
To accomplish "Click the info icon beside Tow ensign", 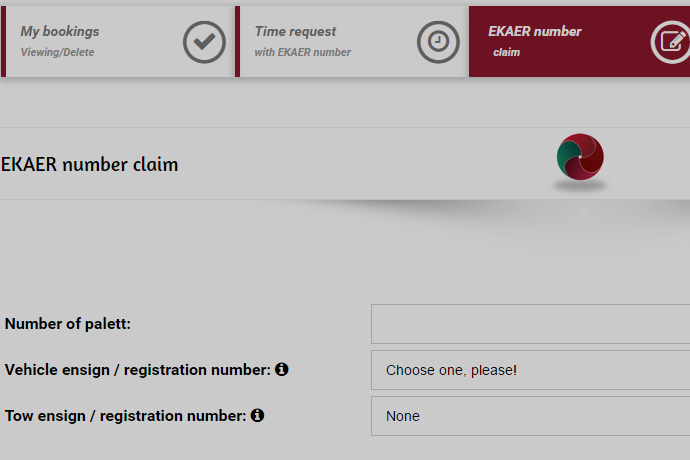I will point(257,415).
